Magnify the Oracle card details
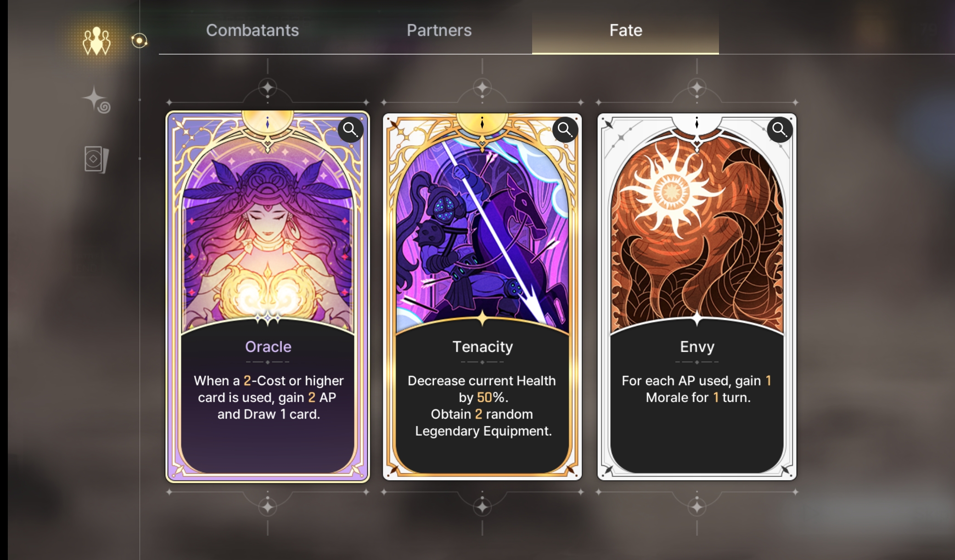The width and height of the screenshot is (955, 560). [x=350, y=130]
